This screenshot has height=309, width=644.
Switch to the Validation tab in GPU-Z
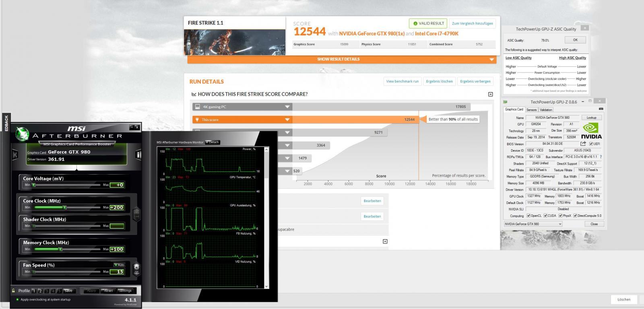click(x=546, y=109)
